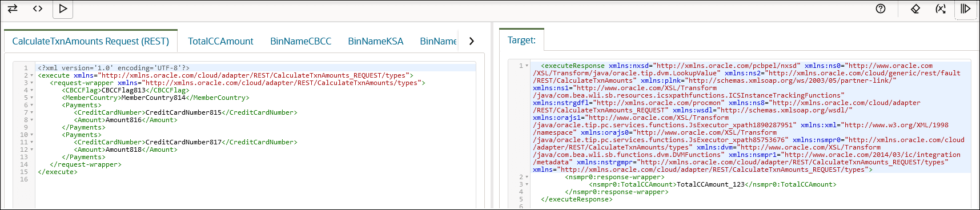The image size is (980, 210).
Task: Click the XML declaration on source line 1
Action: 114,68
